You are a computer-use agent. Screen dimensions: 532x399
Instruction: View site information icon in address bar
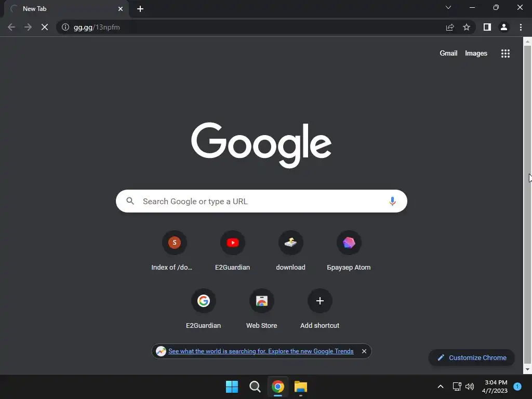point(65,27)
